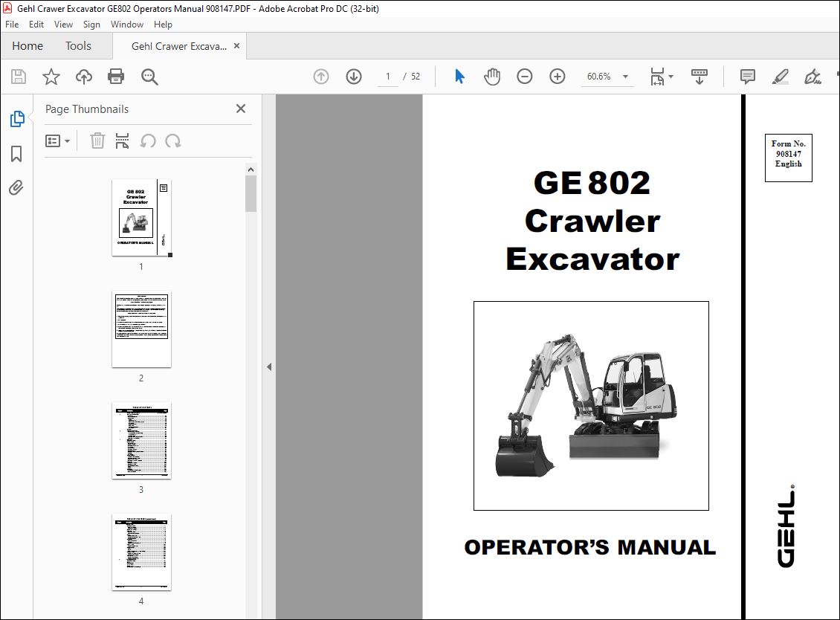Select the arrow Selection tool
This screenshot has width=840, height=620.
459,77
